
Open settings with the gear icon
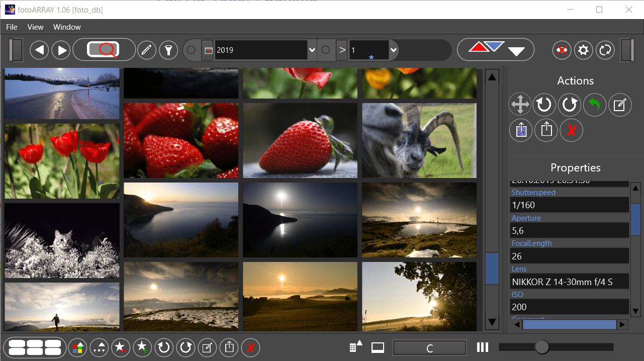click(583, 50)
